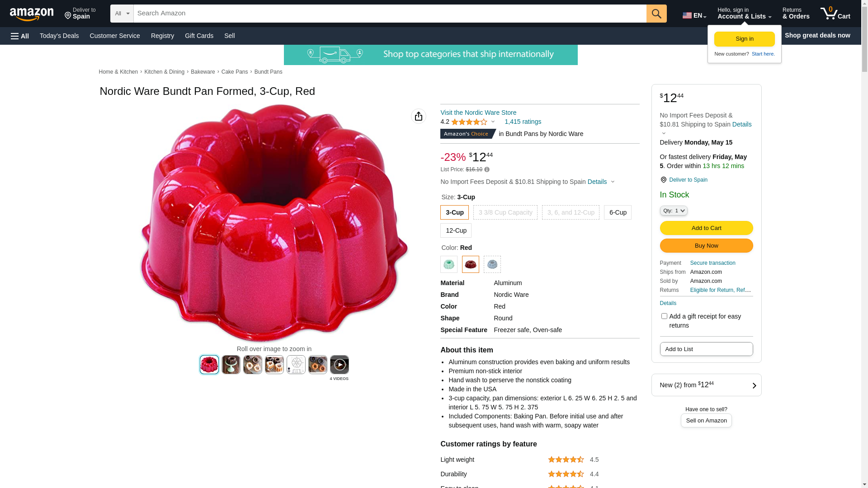Open the search category All dropdown
868x488 pixels.
122,14
